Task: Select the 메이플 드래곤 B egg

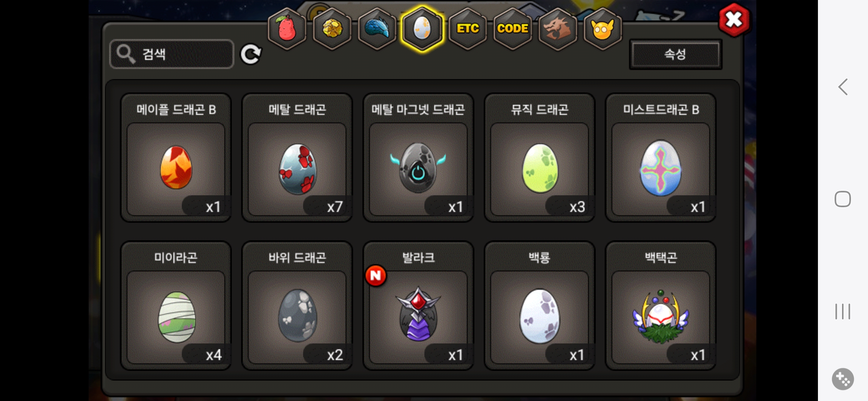Action: pyautogui.click(x=176, y=157)
